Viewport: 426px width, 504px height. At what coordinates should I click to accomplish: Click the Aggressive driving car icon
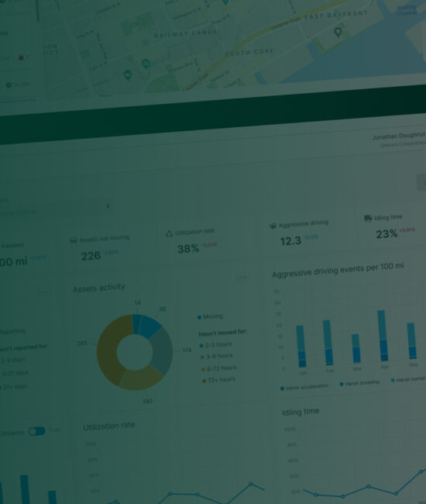273,226
